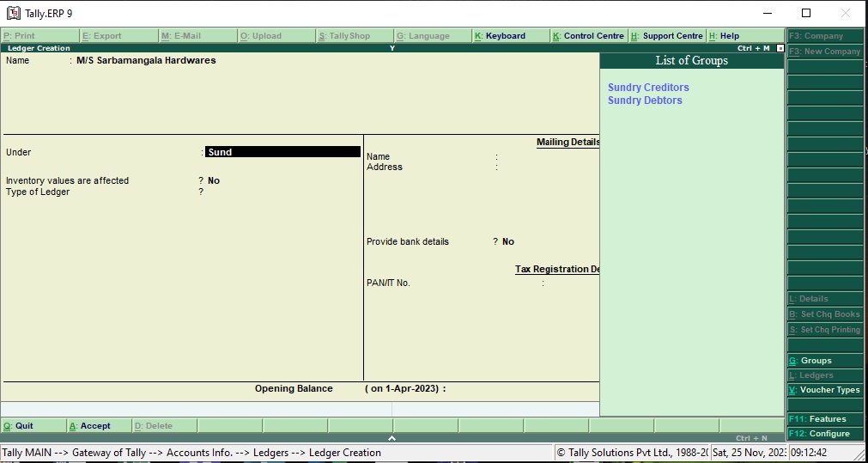
Task: Select Sundry Creditors from List of Groups
Action: pos(648,88)
